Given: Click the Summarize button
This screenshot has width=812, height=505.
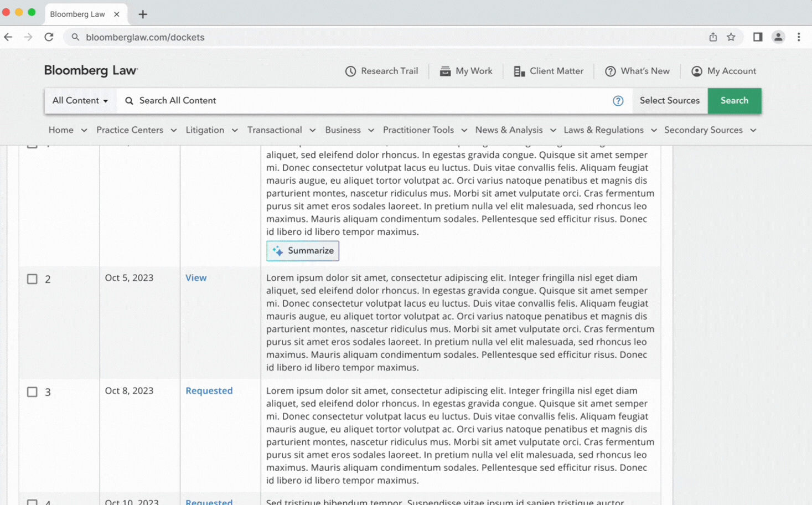Looking at the screenshot, I should pyautogui.click(x=302, y=251).
